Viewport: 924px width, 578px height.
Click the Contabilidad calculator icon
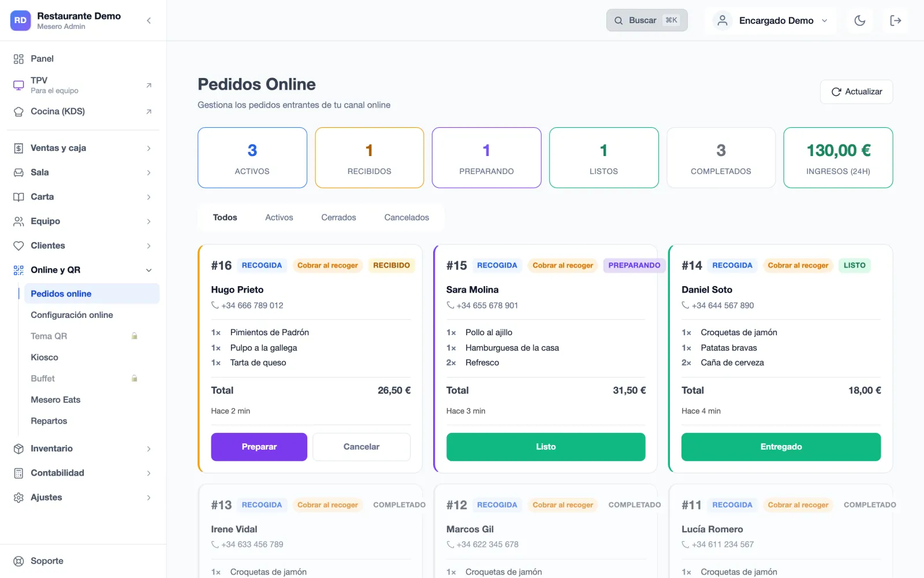click(18, 473)
